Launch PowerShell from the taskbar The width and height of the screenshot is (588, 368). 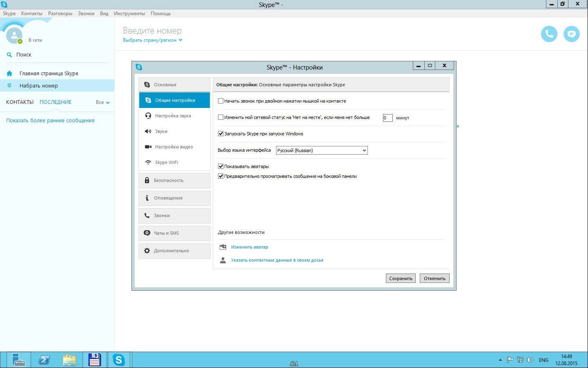coord(44,360)
